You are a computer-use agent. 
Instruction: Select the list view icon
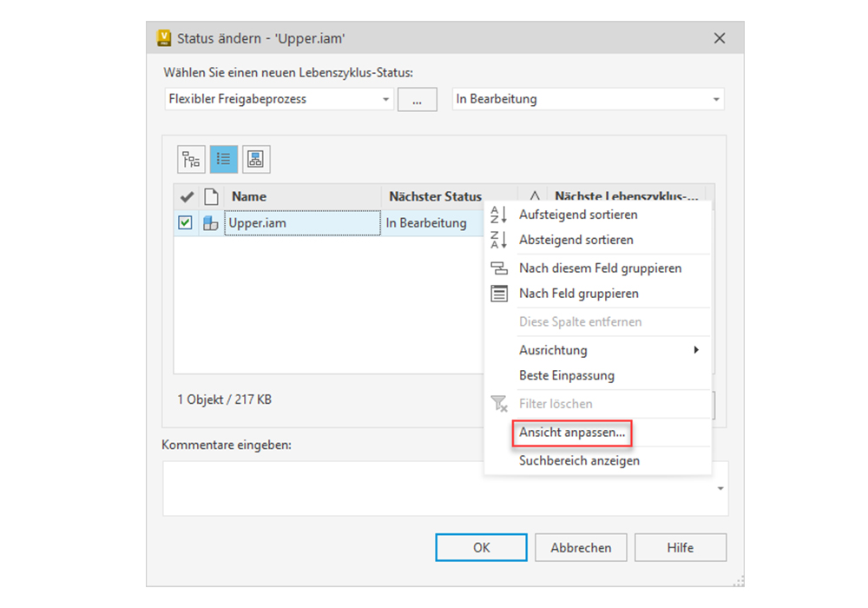(x=223, y=159)
